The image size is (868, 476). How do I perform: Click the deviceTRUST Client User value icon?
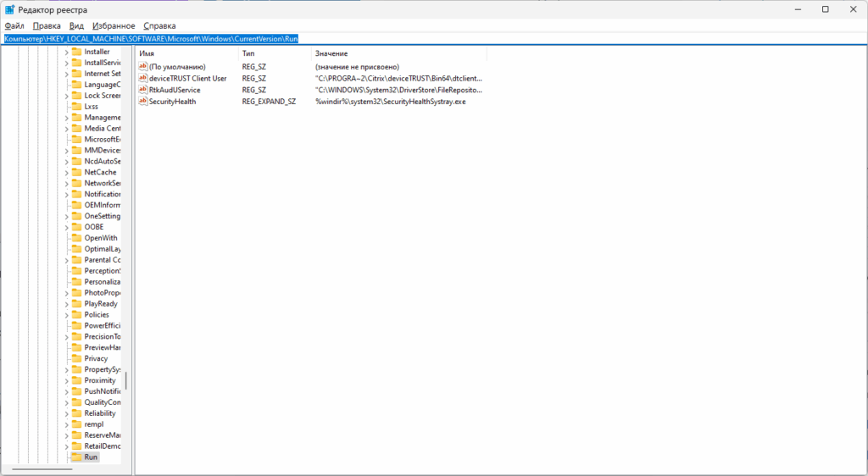click(142, 78)
